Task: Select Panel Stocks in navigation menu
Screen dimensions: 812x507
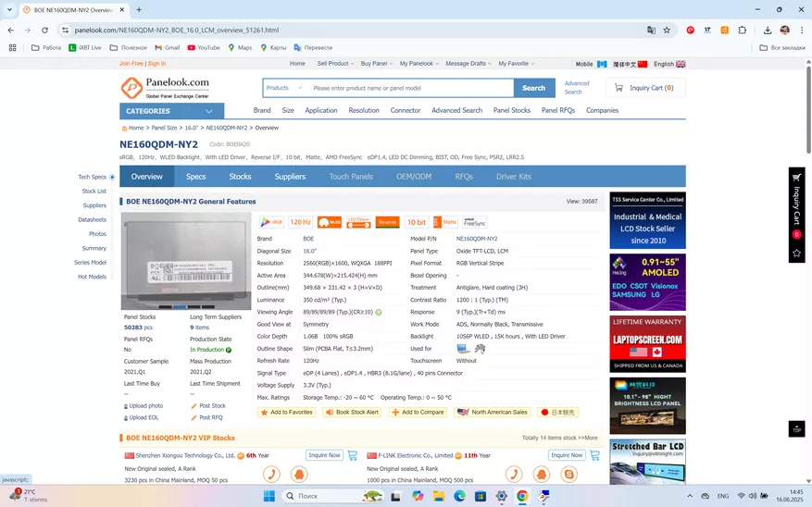Action: click(511, 110)
